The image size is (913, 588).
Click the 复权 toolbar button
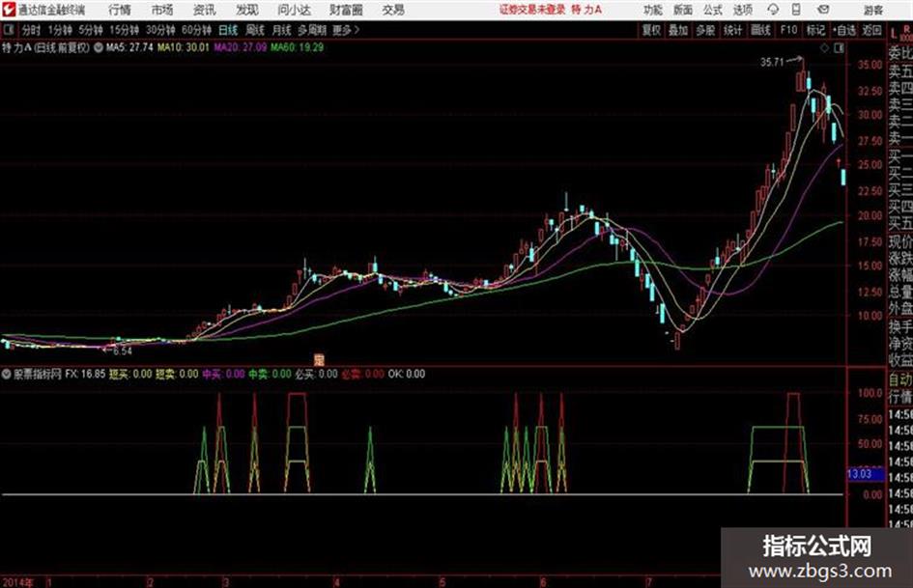point(651,30)
